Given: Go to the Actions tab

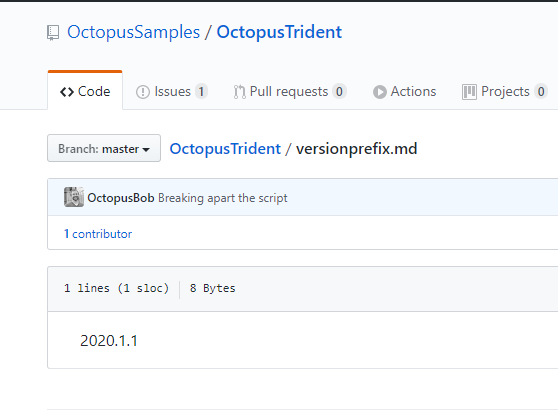Looking at the screenshot, I should tap(405, 92).
